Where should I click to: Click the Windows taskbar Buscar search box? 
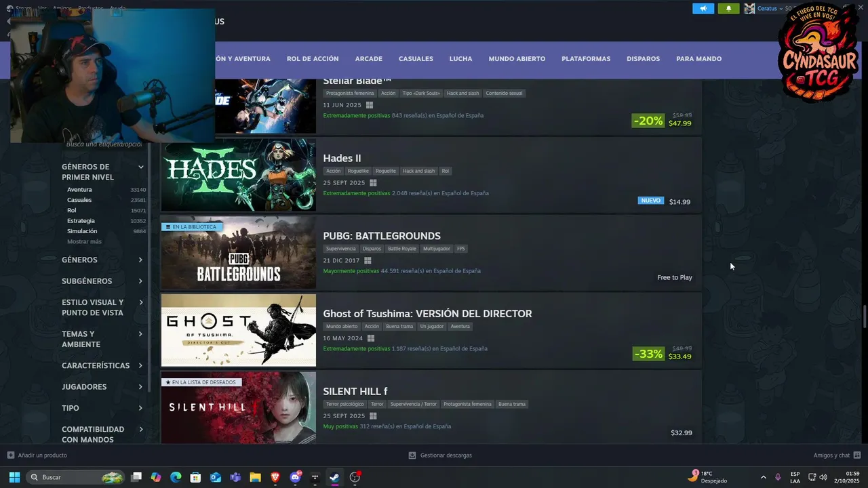tap(75, 477)
